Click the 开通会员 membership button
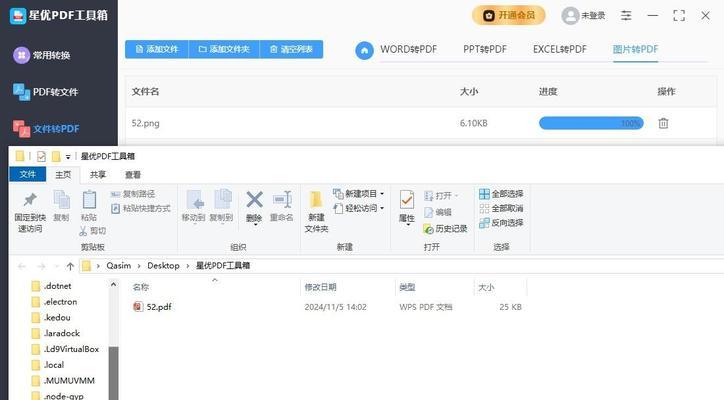The image size is (724, 400). pos(509,15)
